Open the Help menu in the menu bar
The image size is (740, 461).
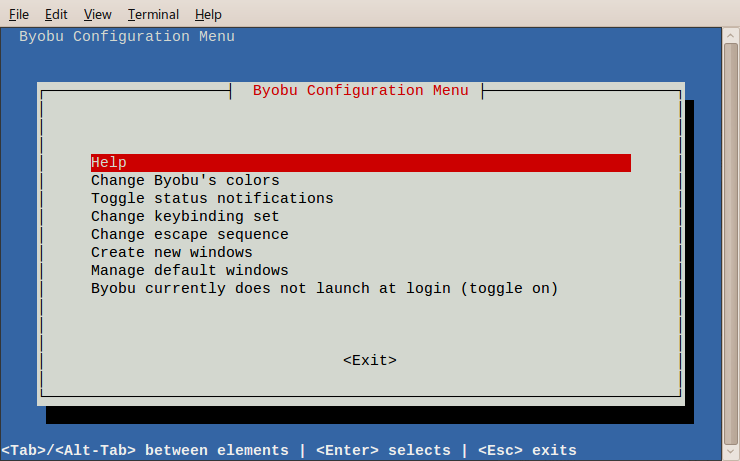[208, 15]
